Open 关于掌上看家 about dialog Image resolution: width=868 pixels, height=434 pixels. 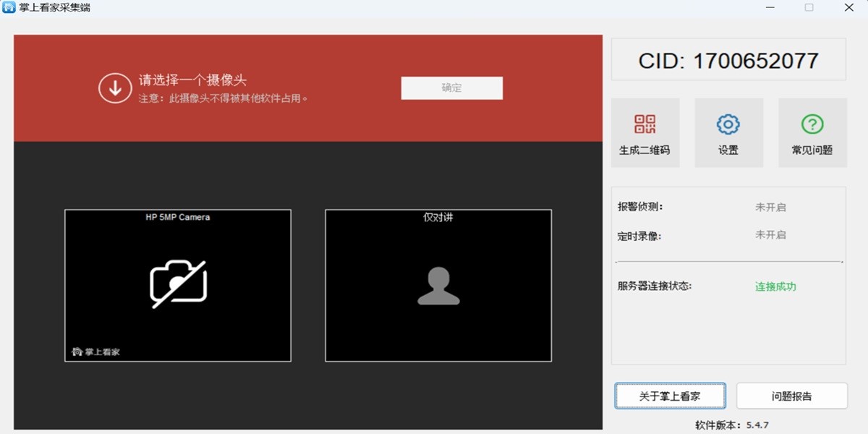pos(670,396)
